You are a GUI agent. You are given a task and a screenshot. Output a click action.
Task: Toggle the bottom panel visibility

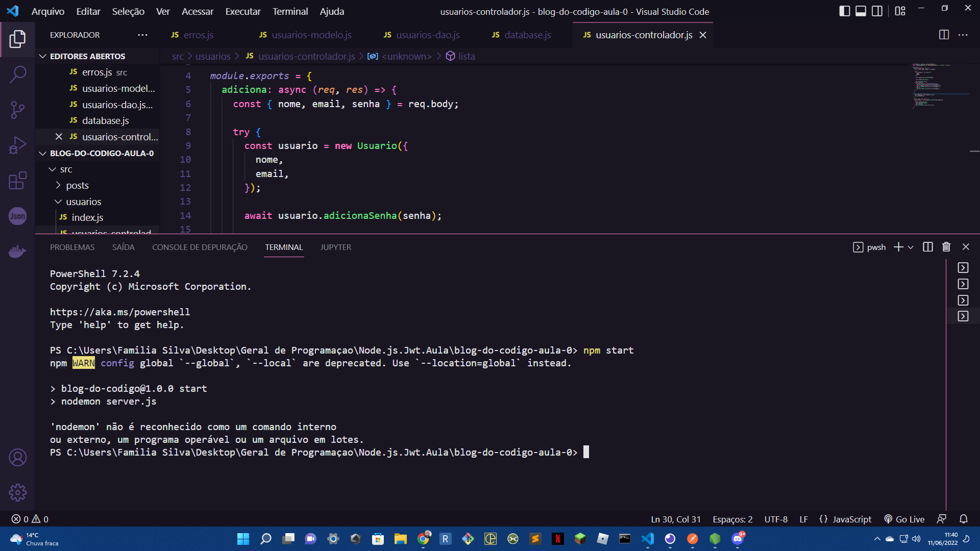click(861, 11)
